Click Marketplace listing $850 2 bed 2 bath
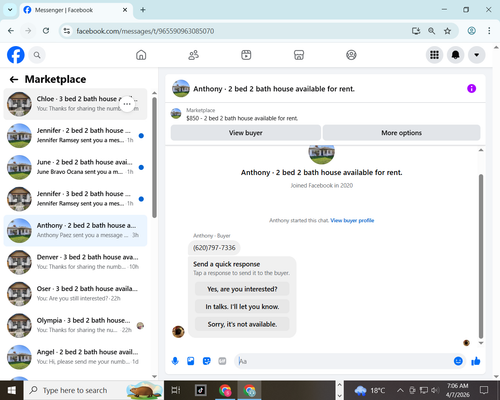 242,118
